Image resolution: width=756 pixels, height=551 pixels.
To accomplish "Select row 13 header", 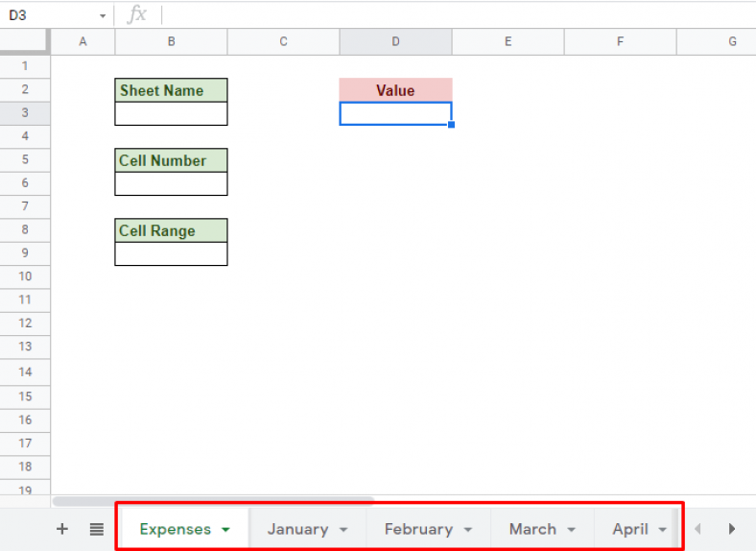I will pos(25,347).
